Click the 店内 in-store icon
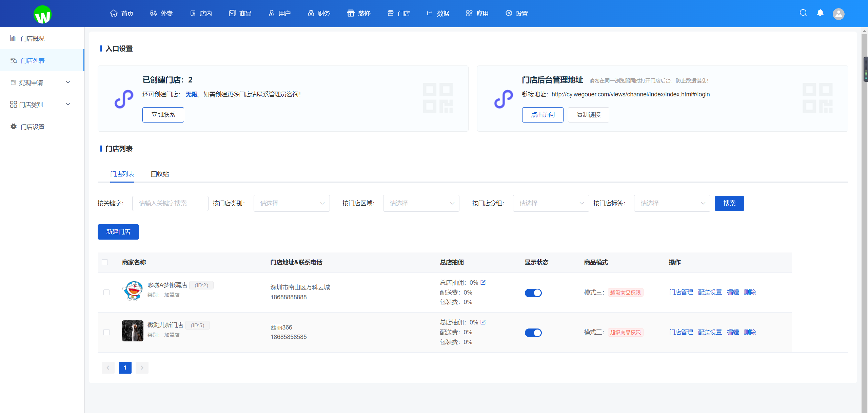This screenshot has width=868, height=413. [193, 13]
